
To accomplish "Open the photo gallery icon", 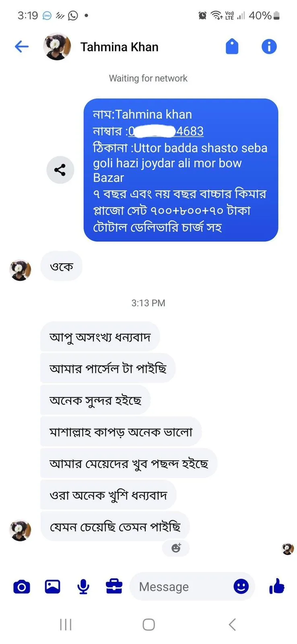I will click(52, 587).
